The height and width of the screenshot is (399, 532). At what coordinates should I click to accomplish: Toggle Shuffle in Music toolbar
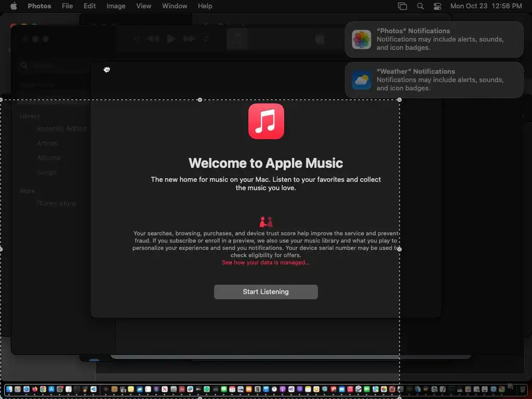137,39
